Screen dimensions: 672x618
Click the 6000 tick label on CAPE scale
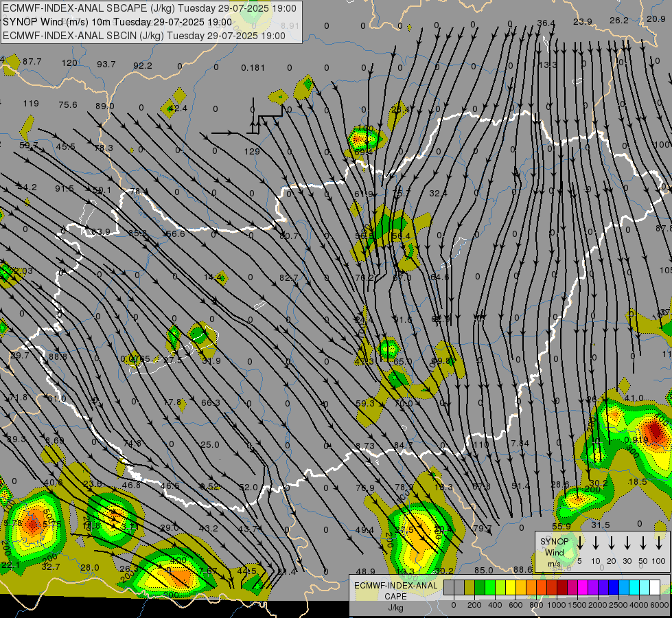[660, 605]
